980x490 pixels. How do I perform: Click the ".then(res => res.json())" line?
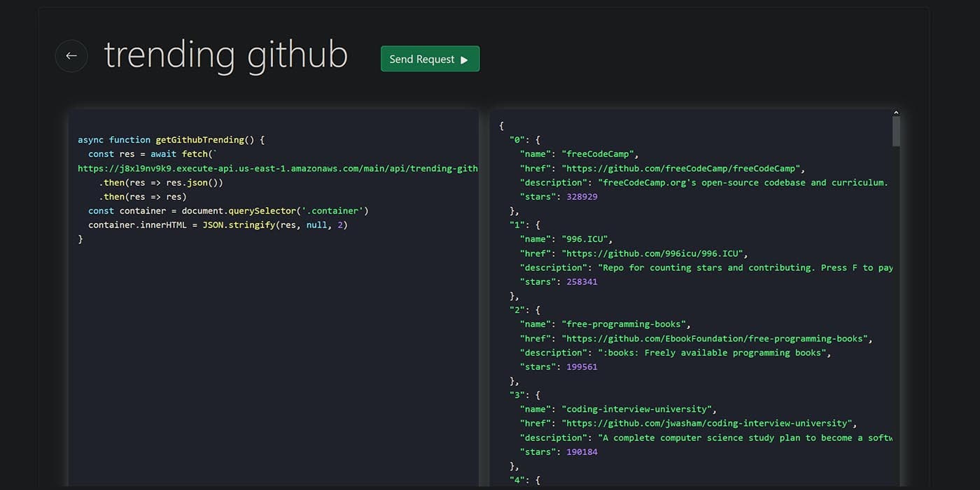click(x=161, y=183)
